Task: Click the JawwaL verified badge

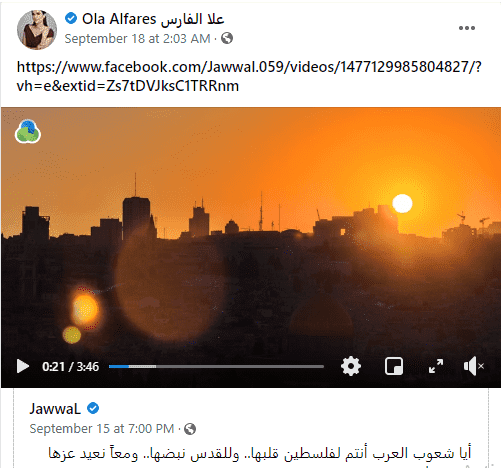Action: [x=93, y=410]
